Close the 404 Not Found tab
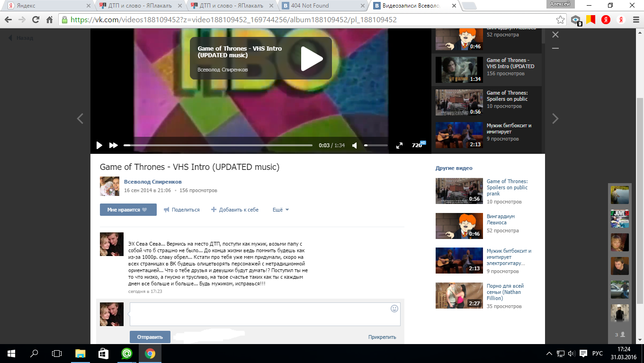Viewport: 644px width, 363px height. 363,6
